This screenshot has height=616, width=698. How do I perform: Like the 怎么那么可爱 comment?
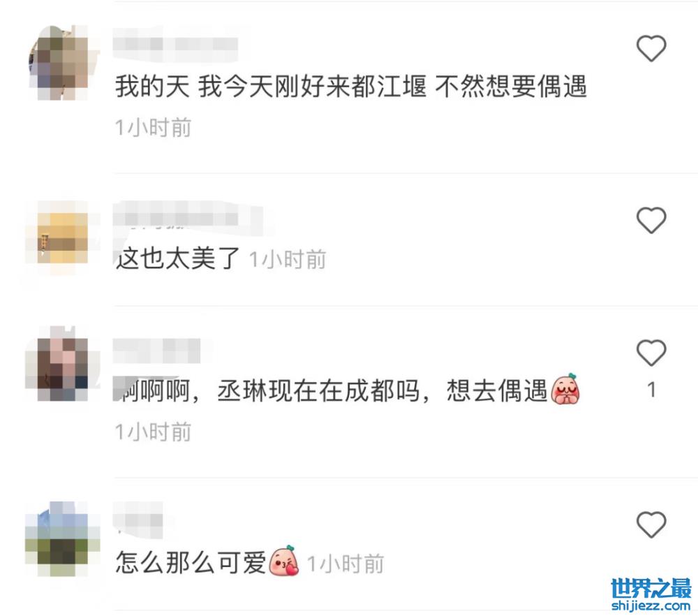coord(651,525)
